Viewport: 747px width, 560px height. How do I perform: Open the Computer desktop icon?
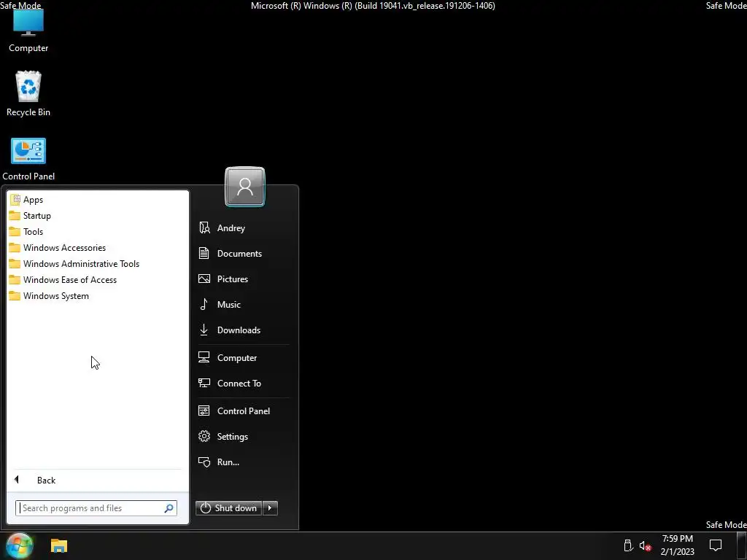tap(28, 29)
